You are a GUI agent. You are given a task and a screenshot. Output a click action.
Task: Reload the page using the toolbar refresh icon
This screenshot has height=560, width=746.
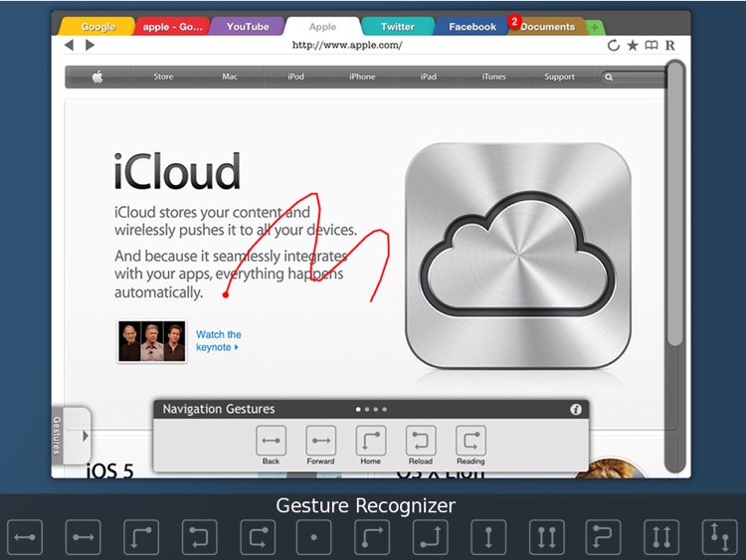click(614, 46)
